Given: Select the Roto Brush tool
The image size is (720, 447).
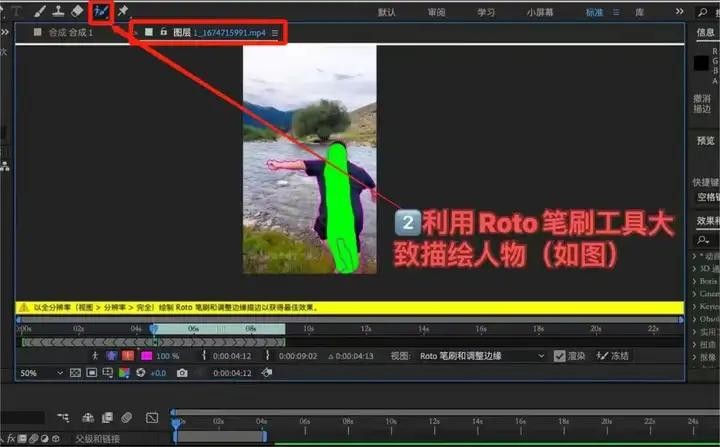Looking at the screenshot, I should click(x=101, y=11).
